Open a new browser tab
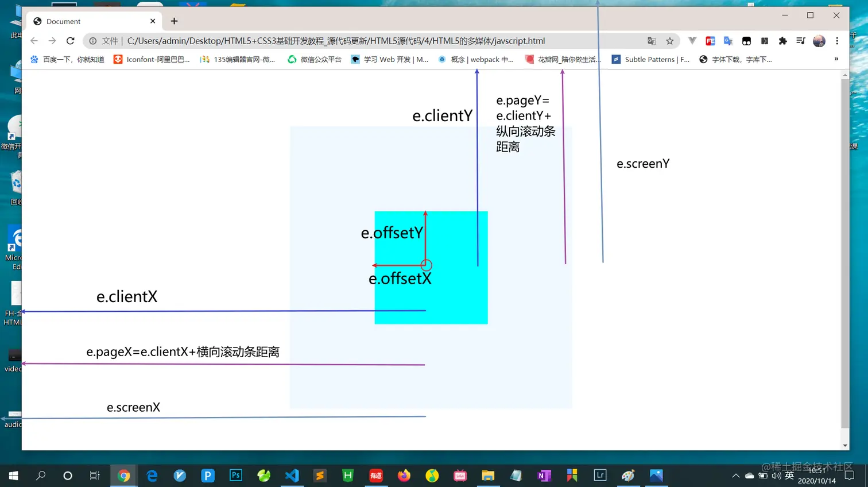 tap(174, 21)
